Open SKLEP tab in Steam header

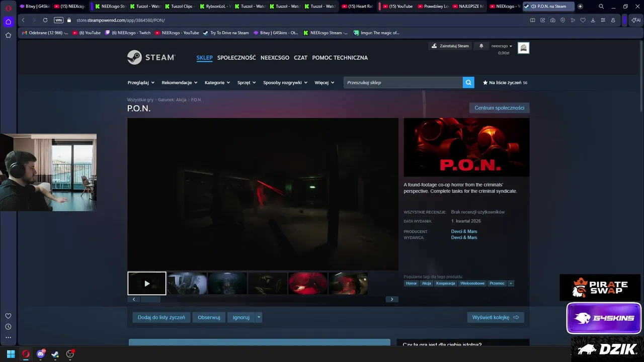(204, 58)
